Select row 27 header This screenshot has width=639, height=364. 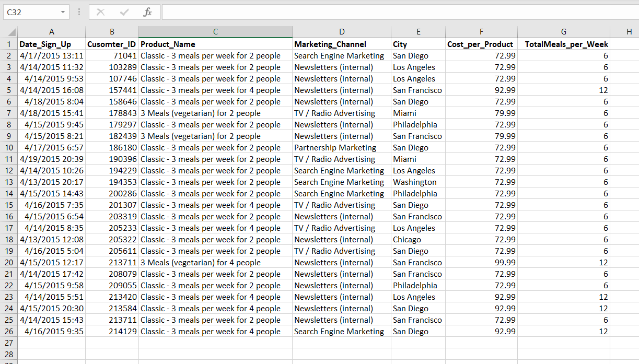tap(9, 343)
